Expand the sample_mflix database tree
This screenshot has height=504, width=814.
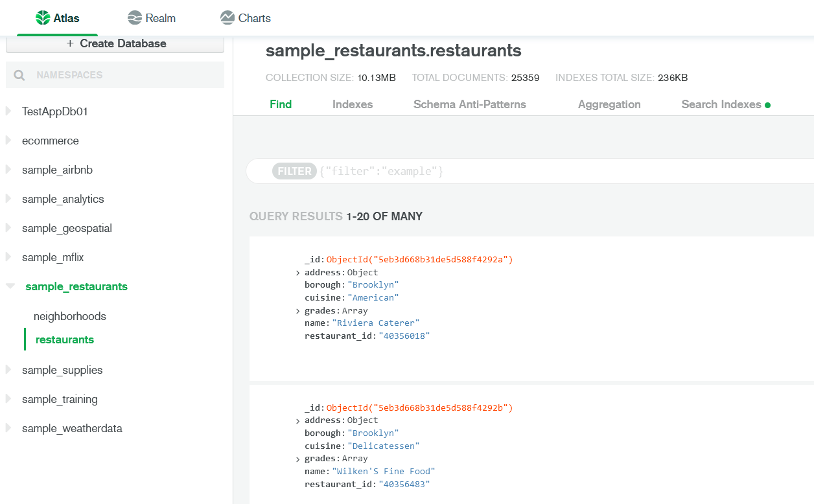9,257
